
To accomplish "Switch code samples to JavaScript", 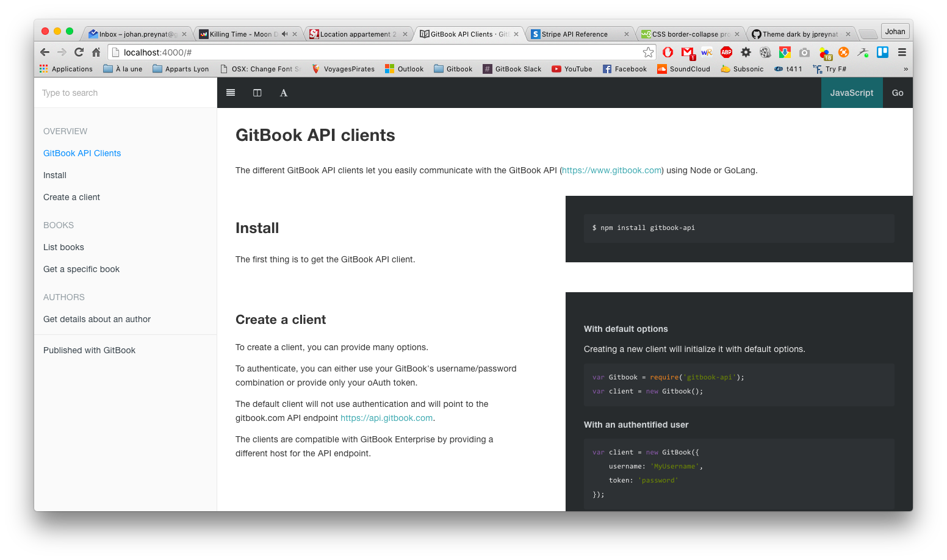I will tap(852, 93).
